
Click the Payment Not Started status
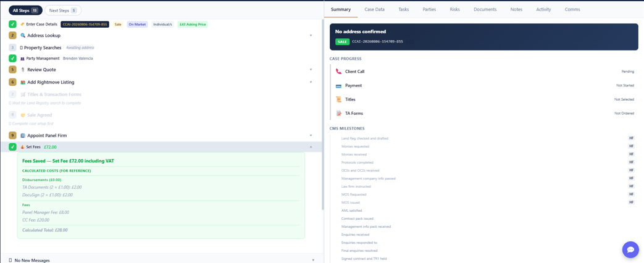625,85
